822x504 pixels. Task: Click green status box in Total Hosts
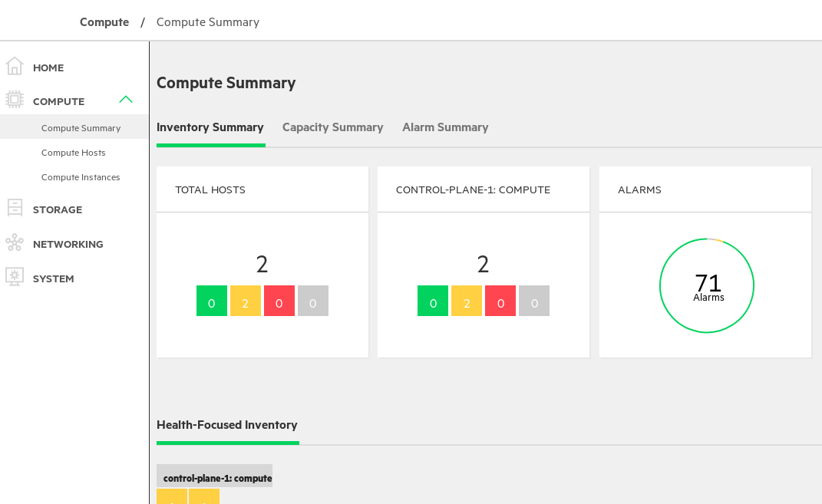pyautogui.click(x=212, y=301)
